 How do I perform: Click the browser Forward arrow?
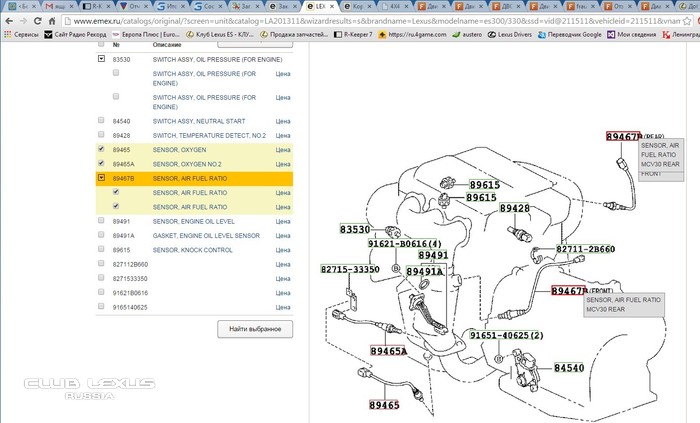tap(23, 21)
